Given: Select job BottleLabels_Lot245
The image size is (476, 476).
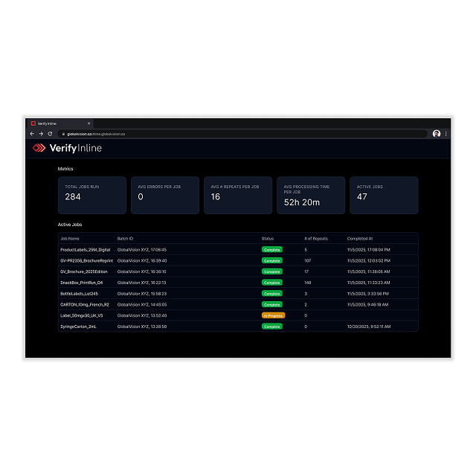Looking at the screenshot, I should click(80, 294).
